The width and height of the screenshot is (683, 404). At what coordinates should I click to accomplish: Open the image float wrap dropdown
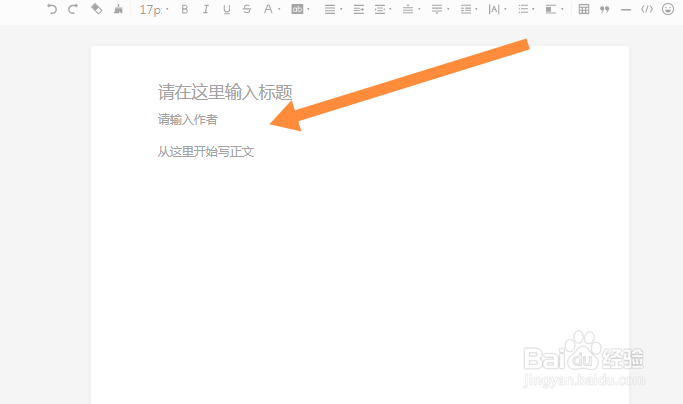[554, 9]
